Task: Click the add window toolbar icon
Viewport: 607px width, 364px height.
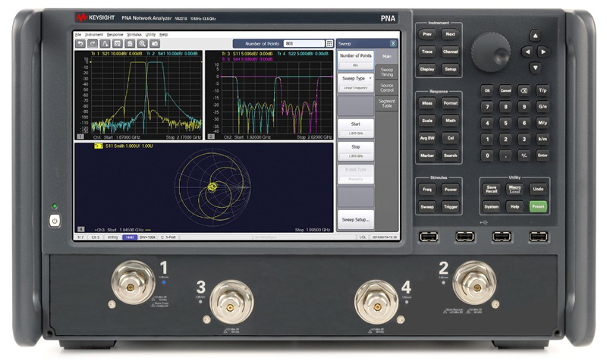Action: 118,44
